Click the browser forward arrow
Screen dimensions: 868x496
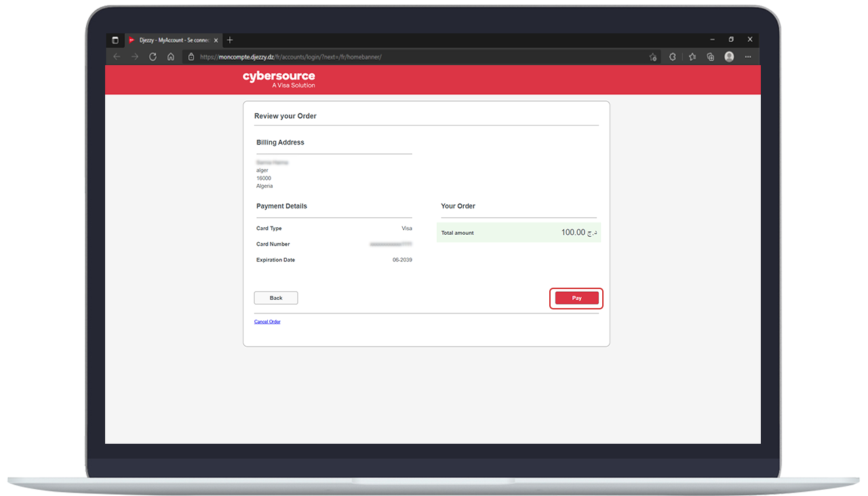point(134,57)
